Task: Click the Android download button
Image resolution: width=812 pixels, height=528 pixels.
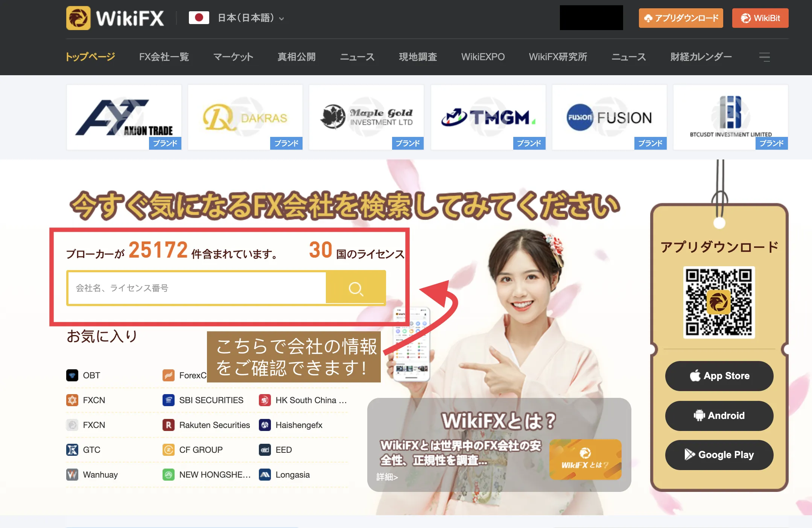Action: 719,416
